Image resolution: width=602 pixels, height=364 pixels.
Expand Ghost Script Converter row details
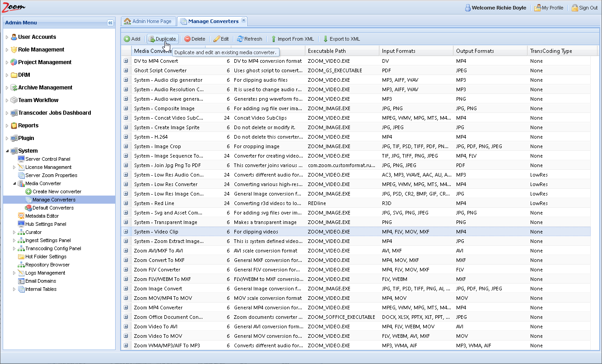(x=126, y=70)
